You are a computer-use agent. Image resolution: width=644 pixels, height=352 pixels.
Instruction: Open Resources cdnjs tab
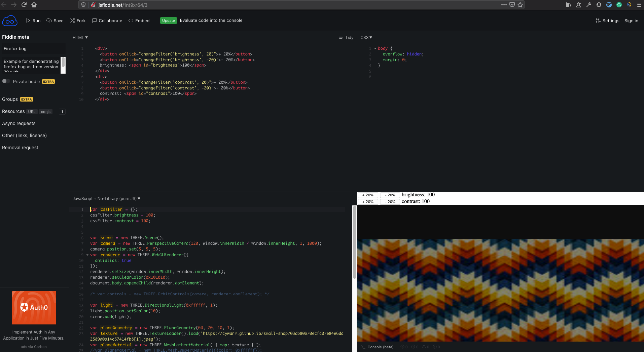coord(46,112)
